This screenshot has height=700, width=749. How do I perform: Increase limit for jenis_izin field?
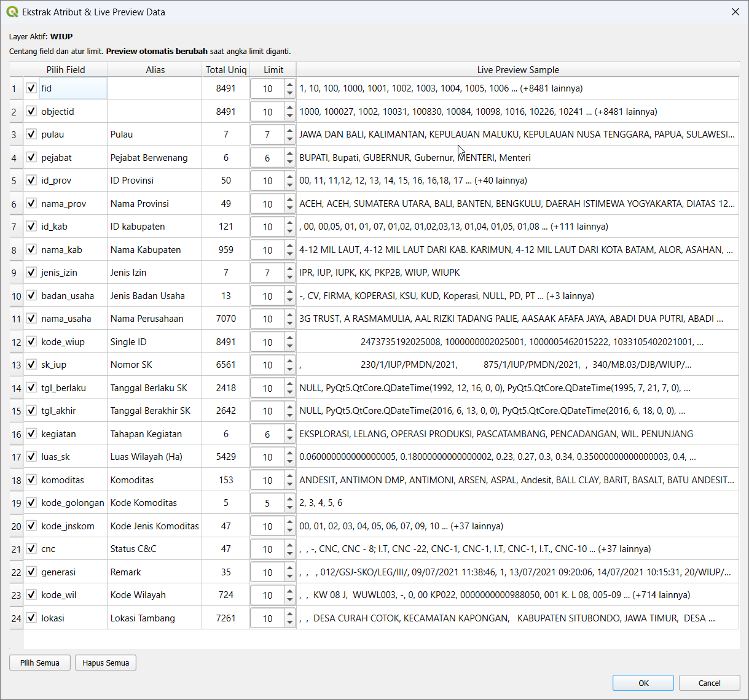pos(289,268)
